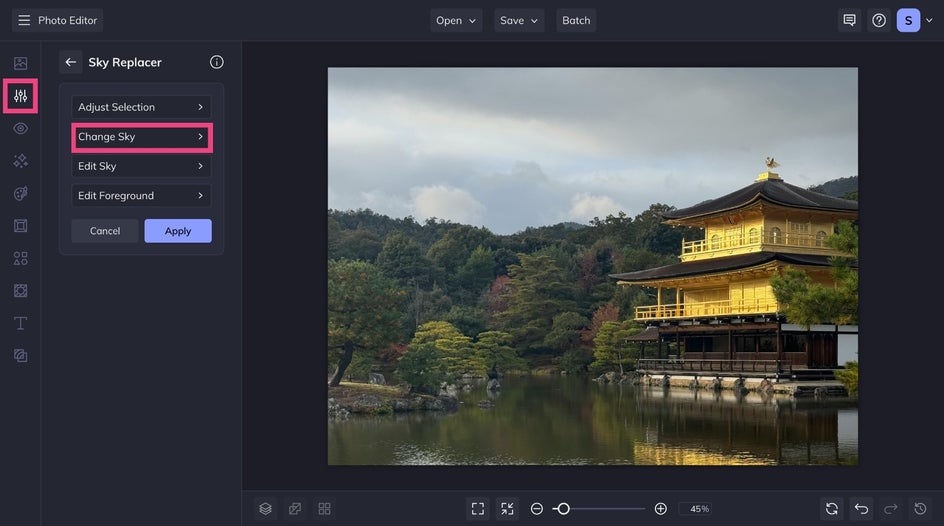Toggle the Touch Up eye icon
Viewport: 944px width, 526px height.
[20, 128]
